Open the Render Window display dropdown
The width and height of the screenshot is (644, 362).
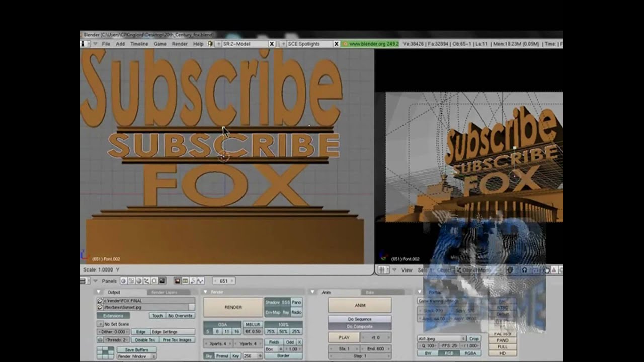[x=137, y=356]
